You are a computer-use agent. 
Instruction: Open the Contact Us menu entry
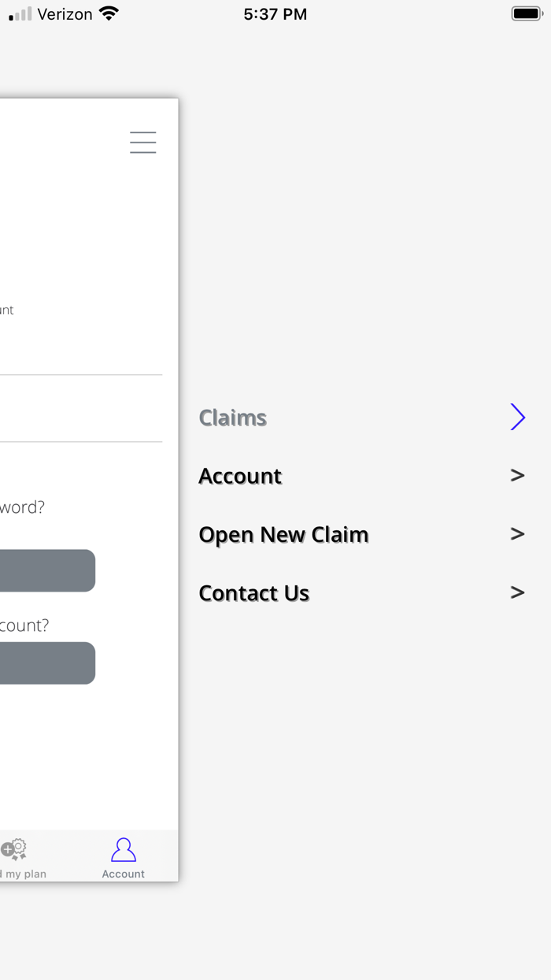click(x=253, y=593)
